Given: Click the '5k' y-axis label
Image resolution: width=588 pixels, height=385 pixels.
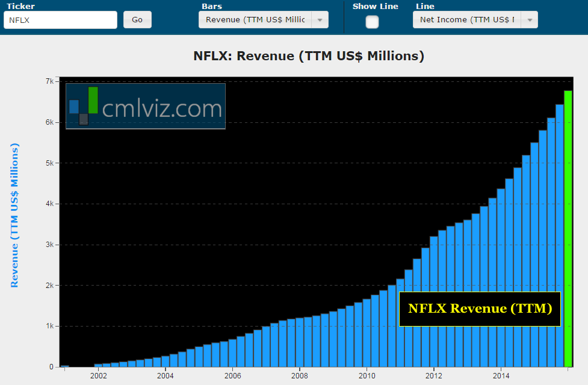Looking at the screenshot, I should (x=49, y=163).
